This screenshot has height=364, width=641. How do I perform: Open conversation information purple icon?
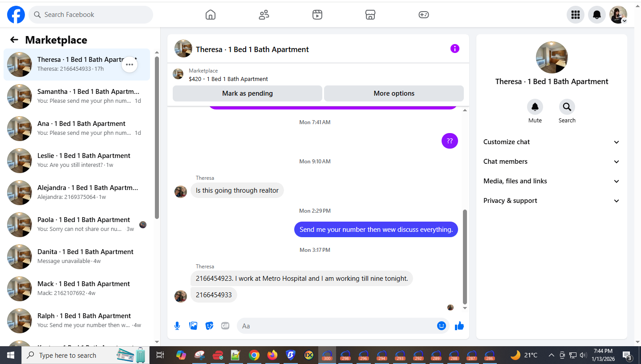[454, 49]
